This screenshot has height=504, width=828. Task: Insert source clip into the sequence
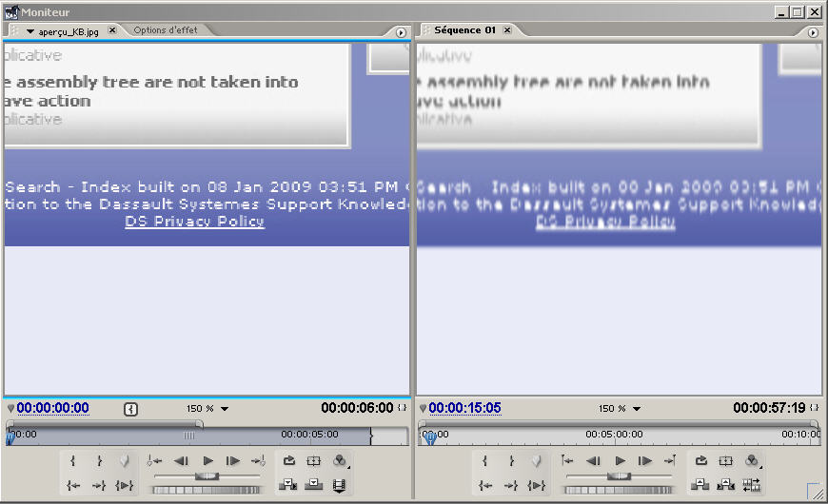[287, 484]
